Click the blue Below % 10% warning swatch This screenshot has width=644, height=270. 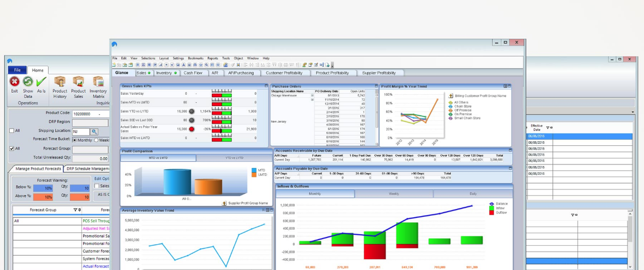point(43,188)
